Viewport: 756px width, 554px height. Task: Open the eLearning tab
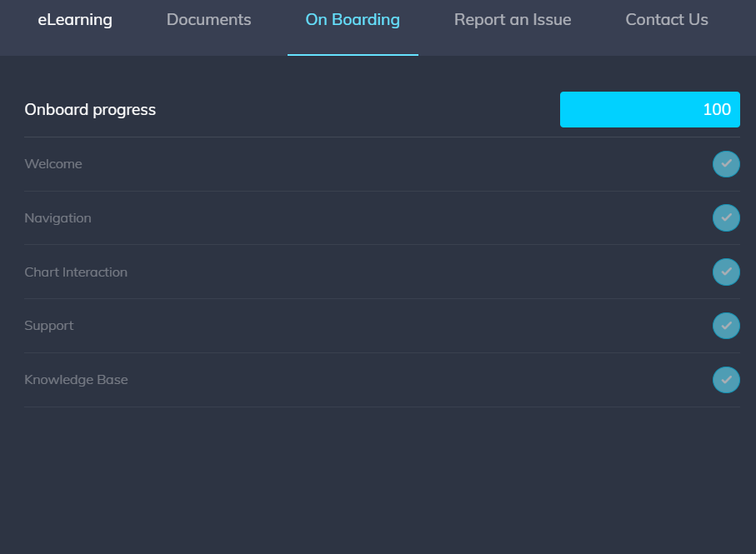[x=75, y=20]
